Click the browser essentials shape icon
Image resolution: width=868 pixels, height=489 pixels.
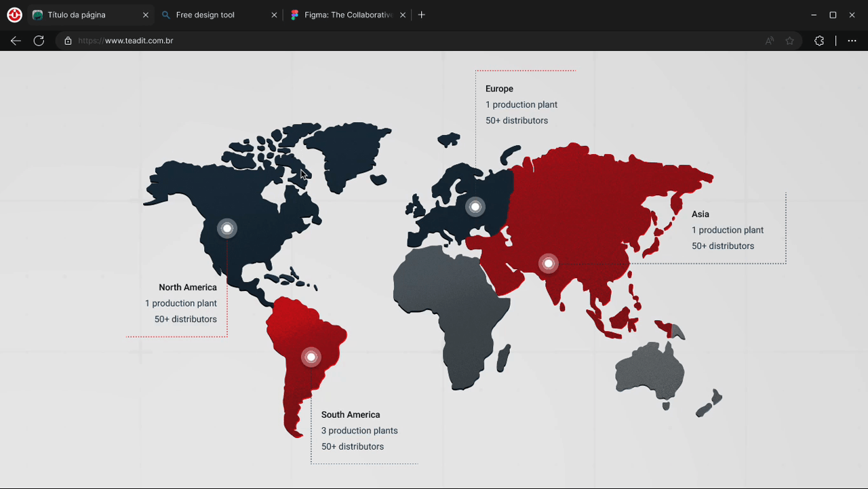[819, 41]
